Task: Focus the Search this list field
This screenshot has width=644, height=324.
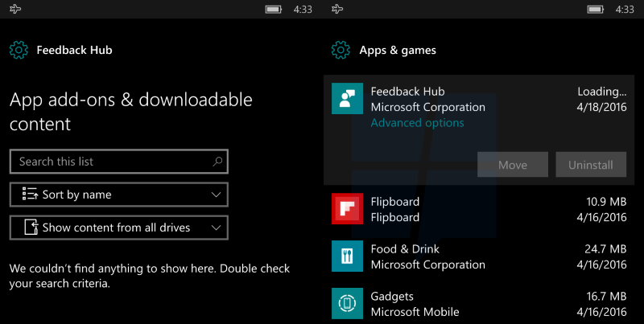Action: [x=113, y=162]
